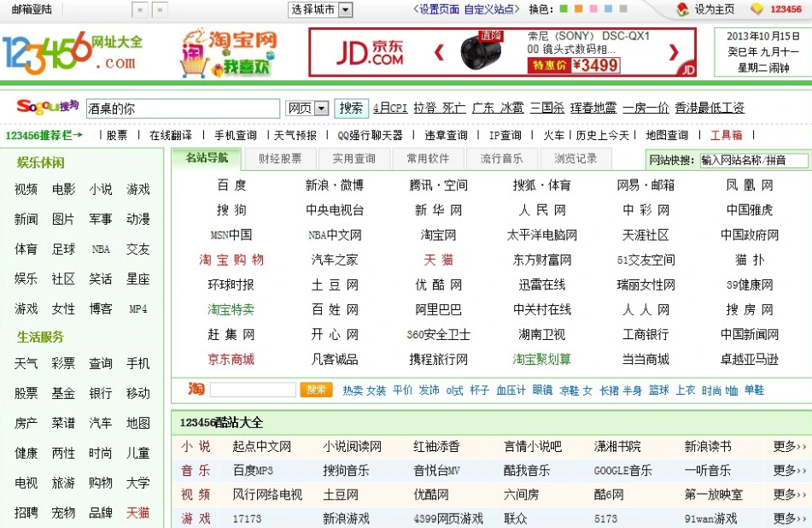Click the Sogou 搜索 button
The width and height of the screenshot is (812, 528).
(351, 108)
